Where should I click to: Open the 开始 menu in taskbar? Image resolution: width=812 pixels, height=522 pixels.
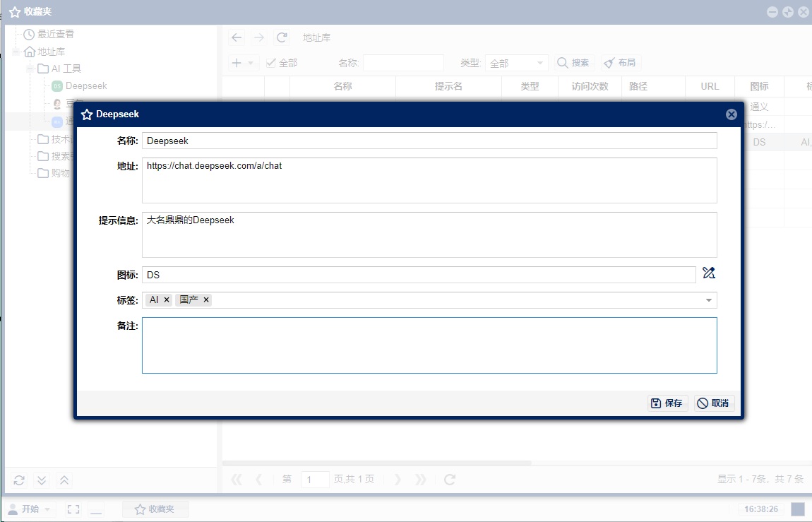[x=30, y=509]
